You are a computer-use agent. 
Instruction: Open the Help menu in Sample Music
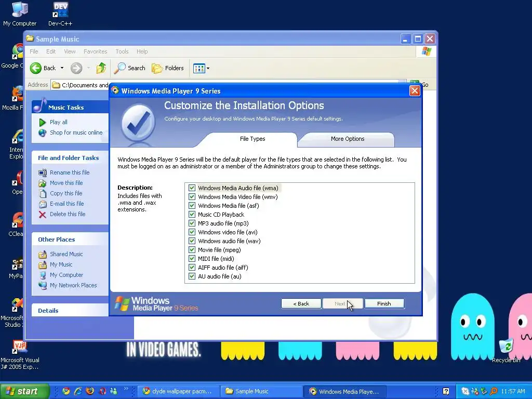point(142,51)
